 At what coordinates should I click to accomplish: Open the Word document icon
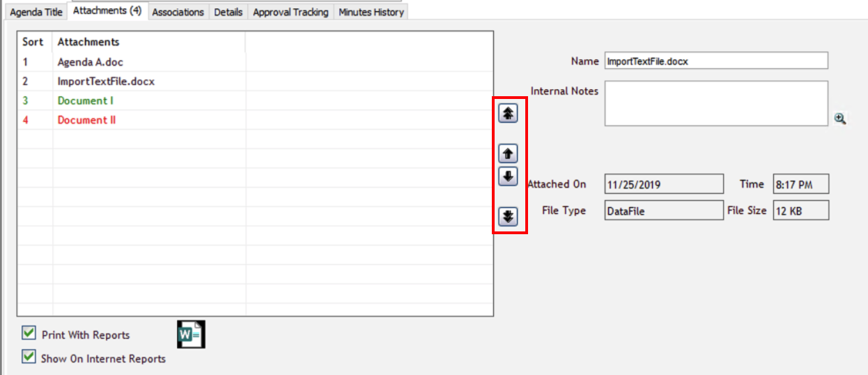(191, 335)
